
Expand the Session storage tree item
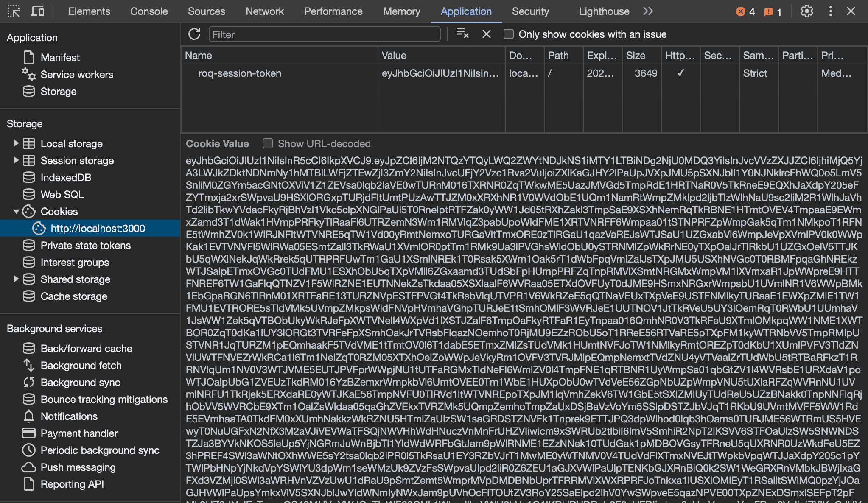point(16,160)
